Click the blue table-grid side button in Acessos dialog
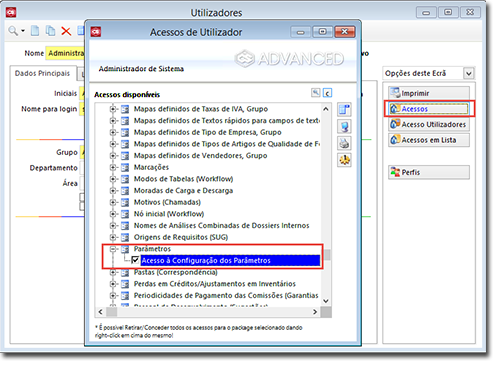This screenshot has width=496, height=365. 344,109
